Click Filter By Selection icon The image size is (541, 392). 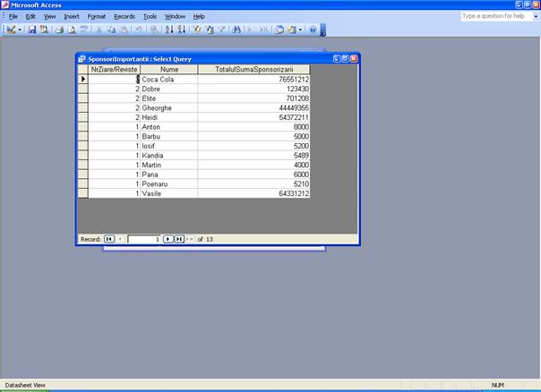(197, 30)
